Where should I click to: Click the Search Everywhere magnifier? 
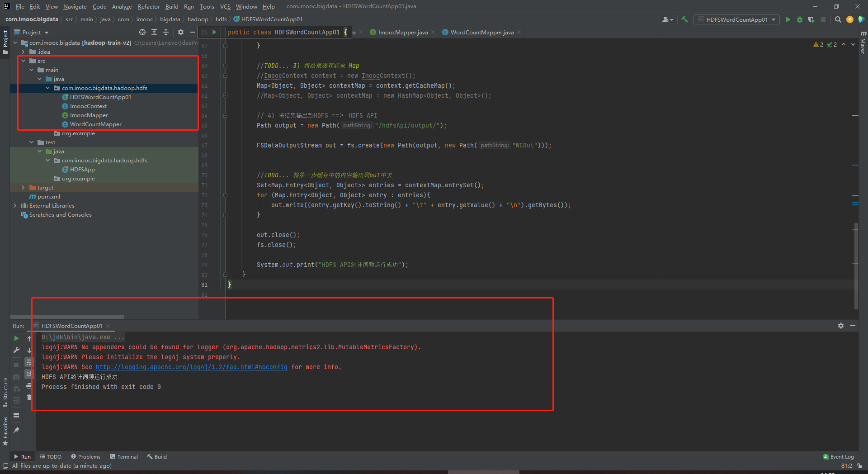[838, 19]
